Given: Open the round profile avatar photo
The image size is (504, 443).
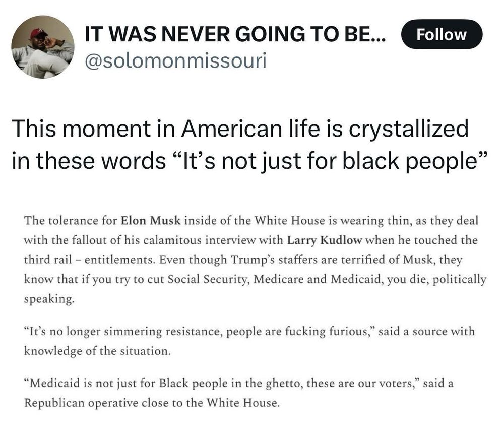Looking at the screenshot, I should (x=43, y=47).
